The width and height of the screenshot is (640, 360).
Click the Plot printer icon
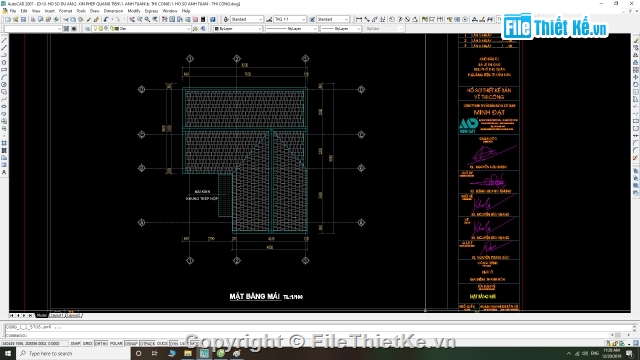(x=33, y=19)
